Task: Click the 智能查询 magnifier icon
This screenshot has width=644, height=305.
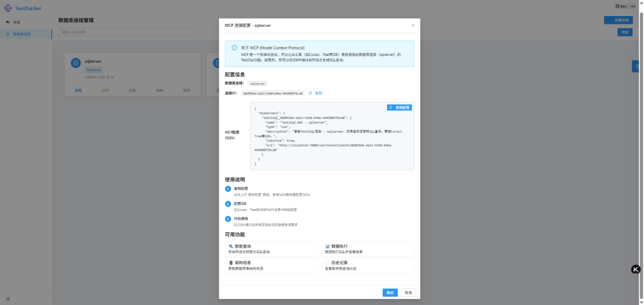Action: click(x=231, y=246)
